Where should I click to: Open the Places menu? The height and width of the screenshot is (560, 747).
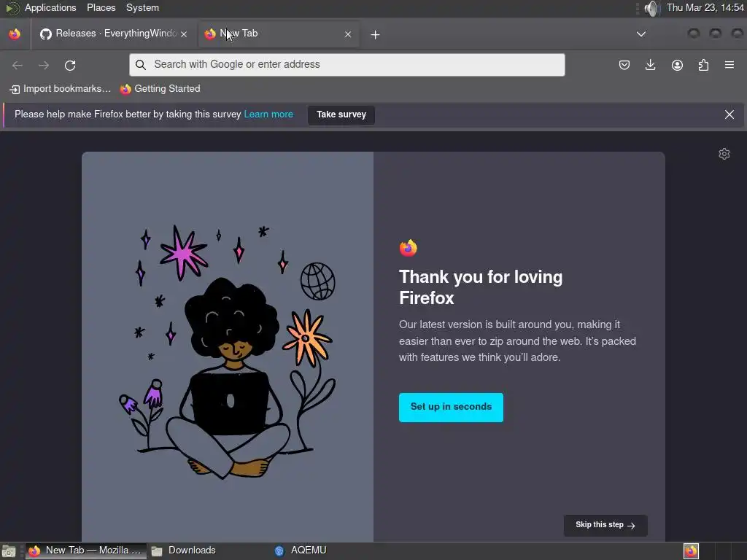click(101, 8)
